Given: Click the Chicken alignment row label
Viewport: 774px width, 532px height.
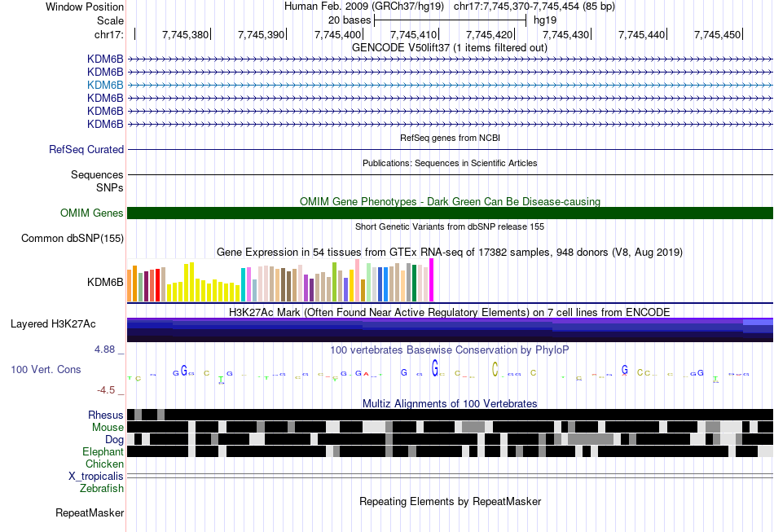Looking at the screenshot, I should tap(104, 464).
